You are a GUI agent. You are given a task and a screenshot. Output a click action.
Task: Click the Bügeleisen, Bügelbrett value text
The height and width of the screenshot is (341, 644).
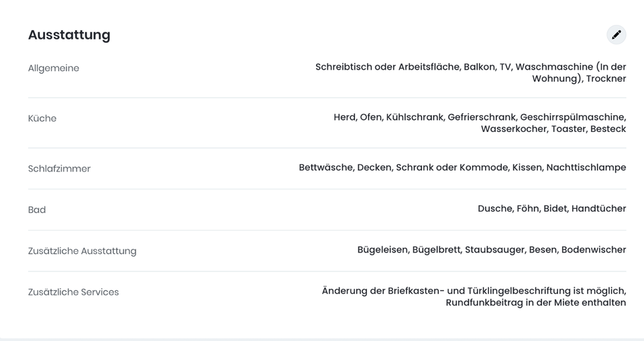click(492, 250)
